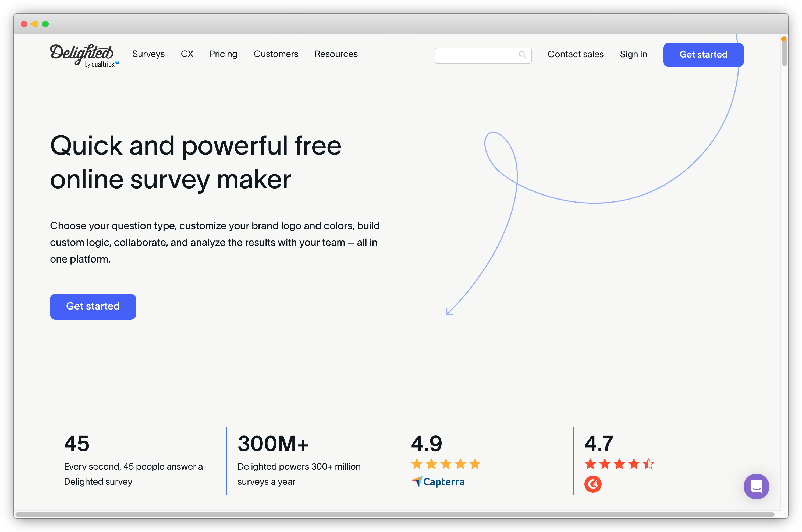Click the Get started hero button
The width and height of the screenshot is (802, 532).
coord(93,306)
